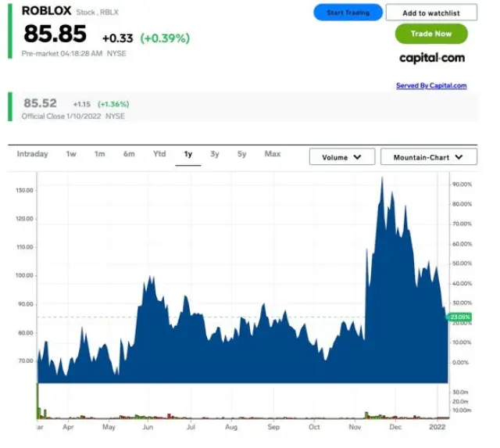This screenshot has width=500, height=448.
Task: Open the Served By Capital.com link
Action: 431,86
